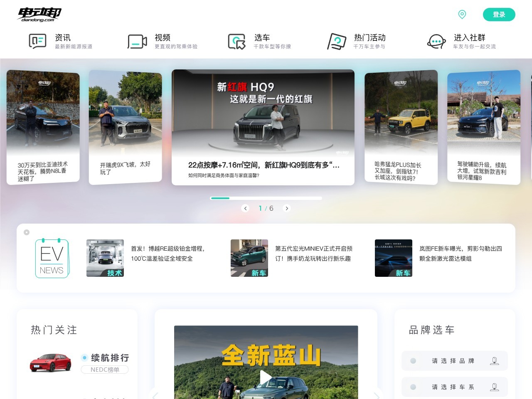This screenshot has width=532, height=399.
Task: Click the grey dot on news panel
Action: pyautogui.click(x=27, y=232)
